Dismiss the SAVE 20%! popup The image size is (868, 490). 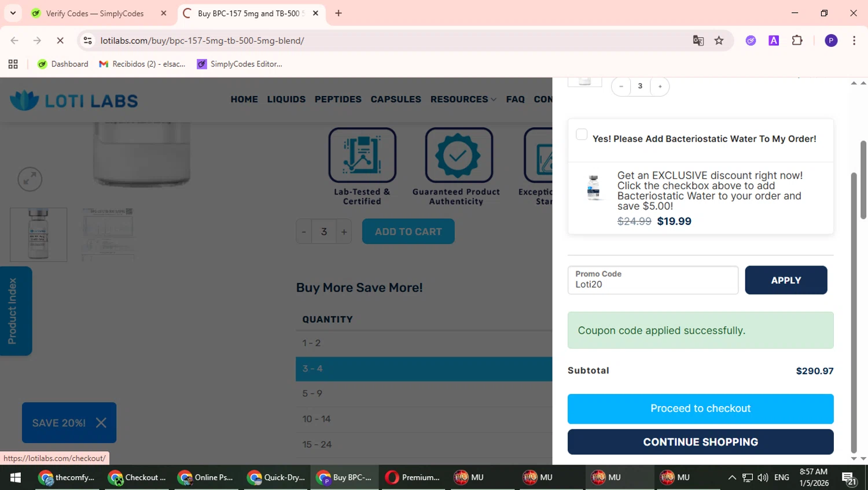(101, 423)
